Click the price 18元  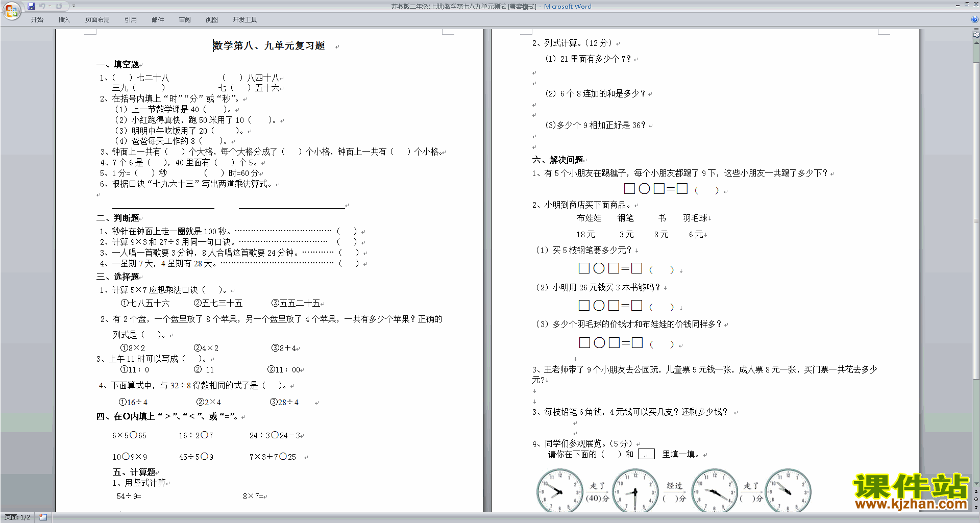(585, 234)
